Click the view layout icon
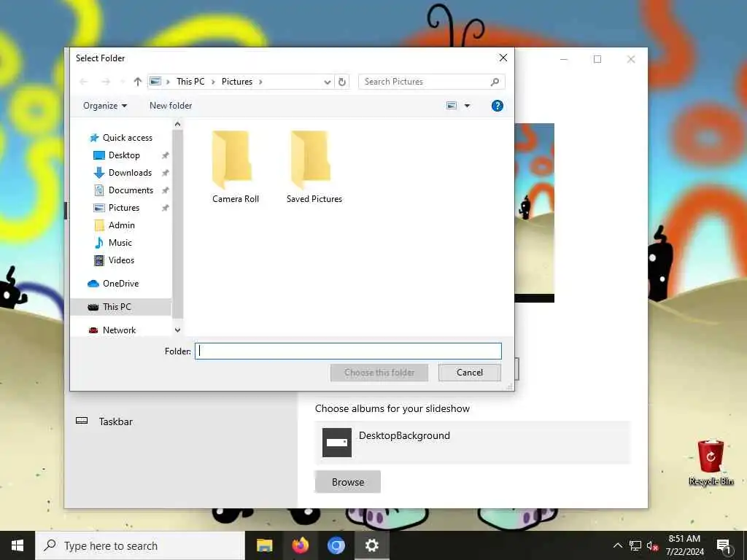Screen dimensions: 747x560 pyautogui.click(x=452, y=106)
